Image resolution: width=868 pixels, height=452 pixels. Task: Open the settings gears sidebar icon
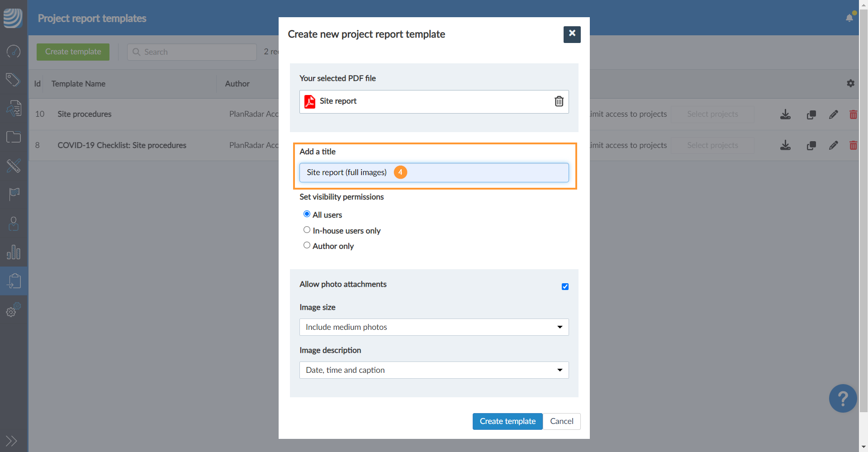click(14, 310)
